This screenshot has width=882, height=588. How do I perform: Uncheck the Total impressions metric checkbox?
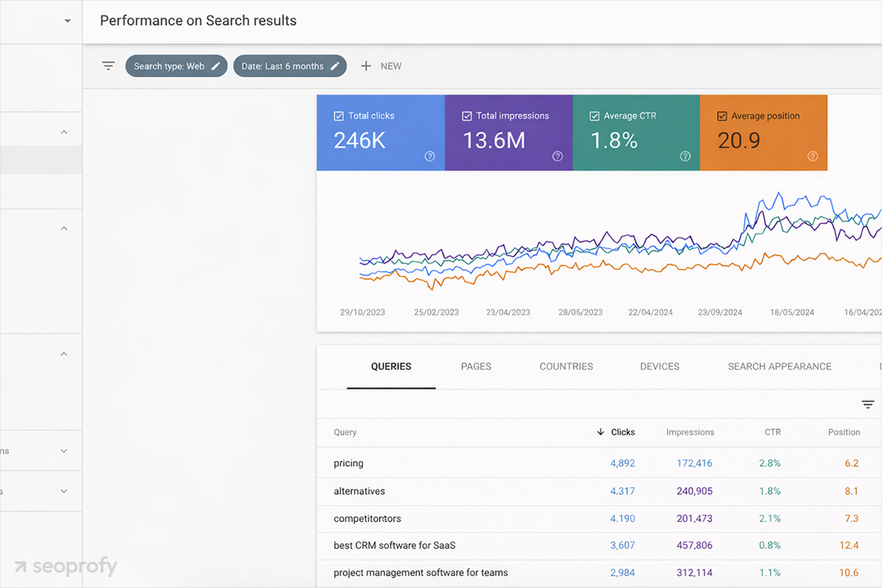[466, 115]
